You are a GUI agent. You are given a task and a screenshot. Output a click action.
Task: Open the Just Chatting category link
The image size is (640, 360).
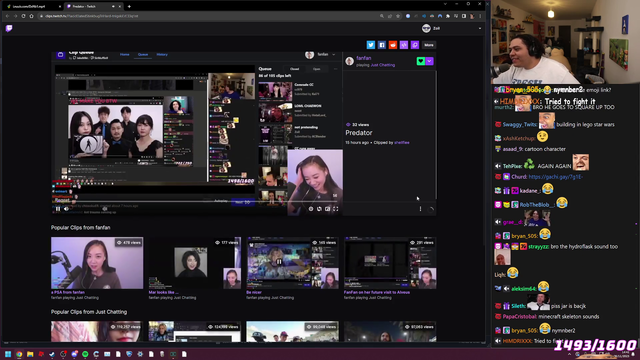[x=382, y=65]
